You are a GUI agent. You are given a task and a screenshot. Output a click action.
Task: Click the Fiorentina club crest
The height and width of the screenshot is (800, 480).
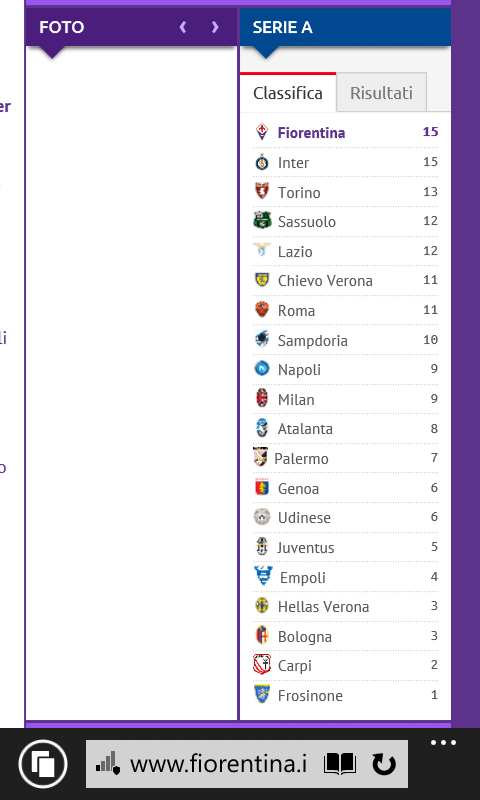click(262, 132)
